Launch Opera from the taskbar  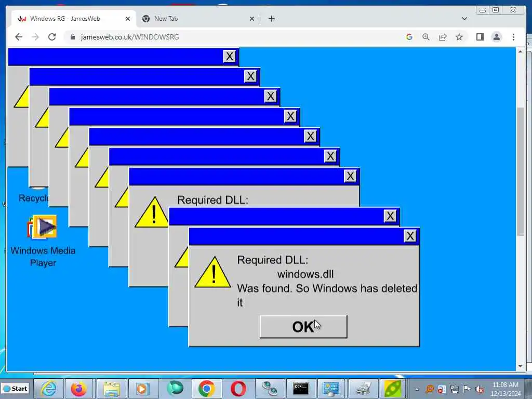click(x=238, y=389)
